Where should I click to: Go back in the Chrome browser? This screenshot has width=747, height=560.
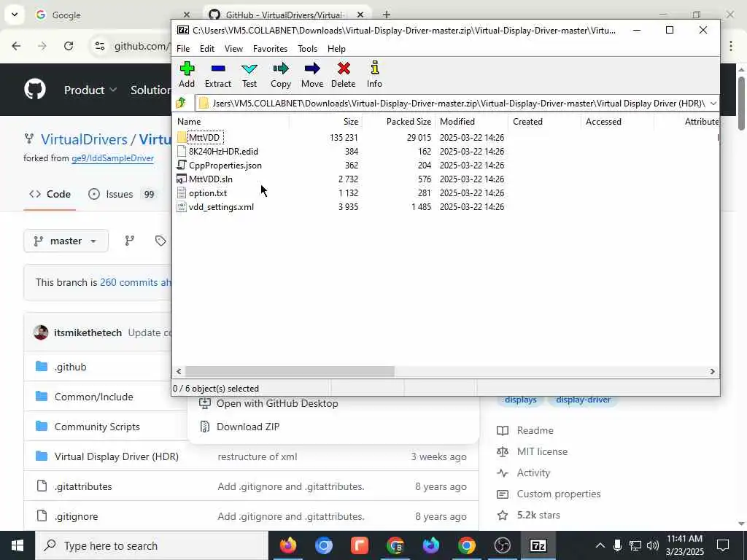pyautogui.click(x=16, y=46)
